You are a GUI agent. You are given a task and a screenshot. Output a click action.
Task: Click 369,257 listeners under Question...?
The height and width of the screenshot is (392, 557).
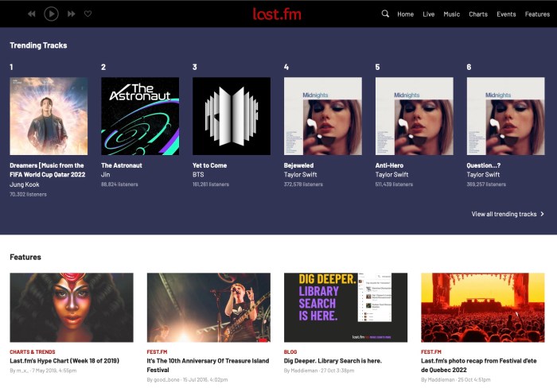pyautogui.click(x=486, y=184)
